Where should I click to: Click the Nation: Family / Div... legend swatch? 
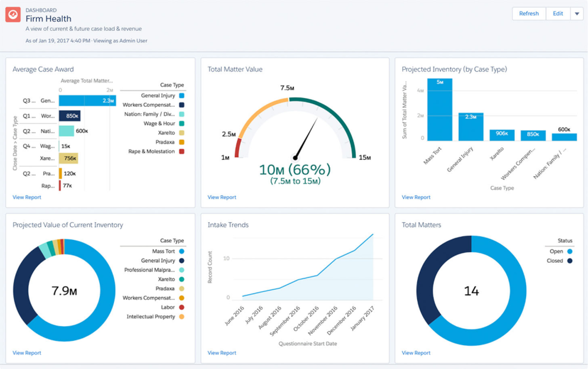(182, 115)
